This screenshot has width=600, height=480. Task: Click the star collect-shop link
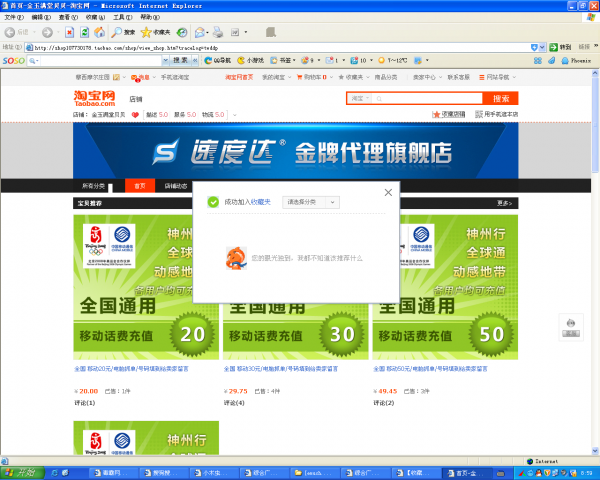448,114
